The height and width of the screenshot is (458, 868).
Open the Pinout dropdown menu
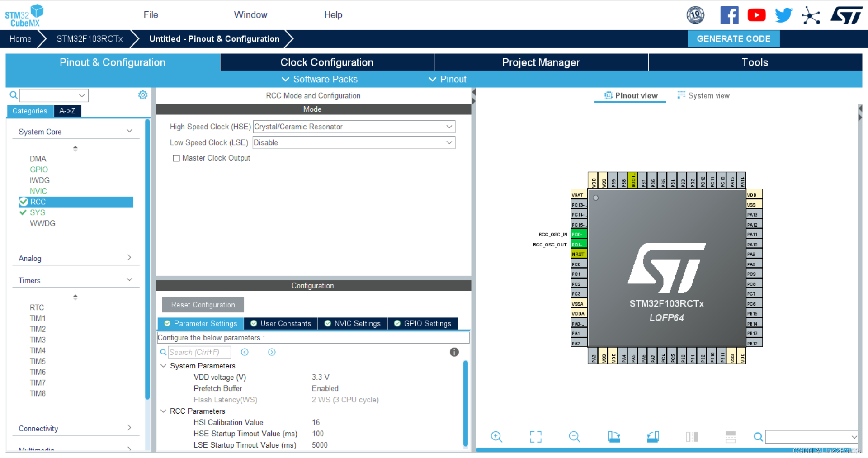448,79
